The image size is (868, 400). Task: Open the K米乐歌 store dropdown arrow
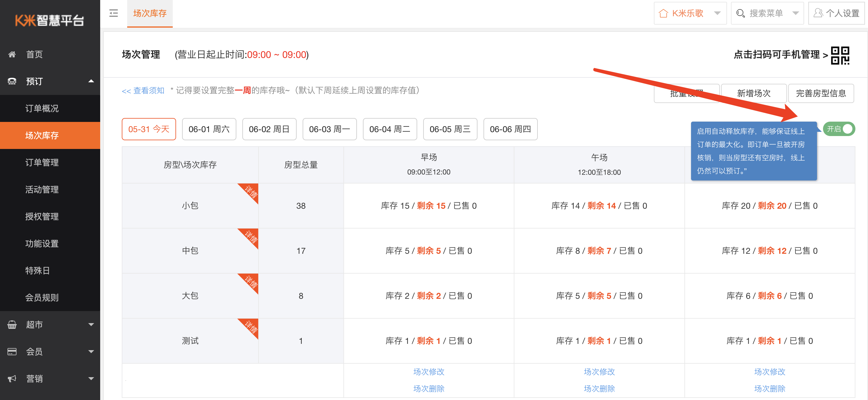point(717,13)
